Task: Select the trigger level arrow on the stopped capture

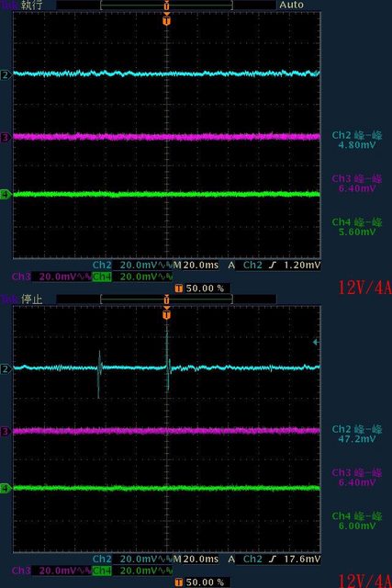Action: (316, 342)
